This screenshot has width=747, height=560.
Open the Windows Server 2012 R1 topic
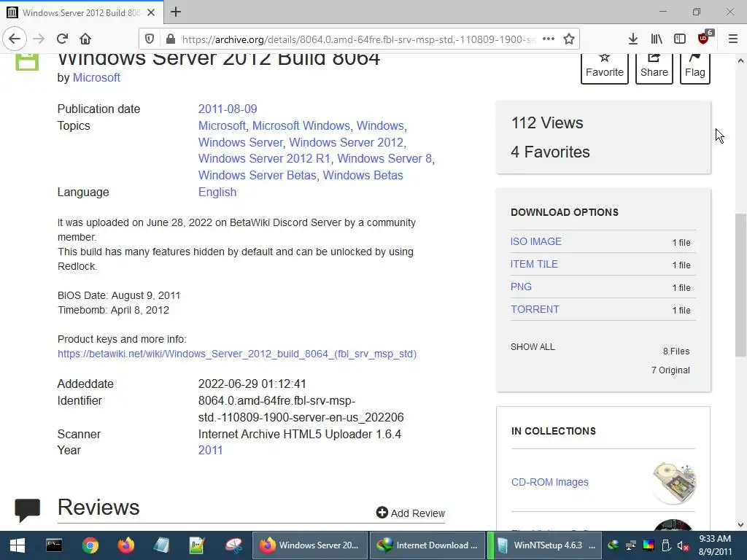[264, 158]
